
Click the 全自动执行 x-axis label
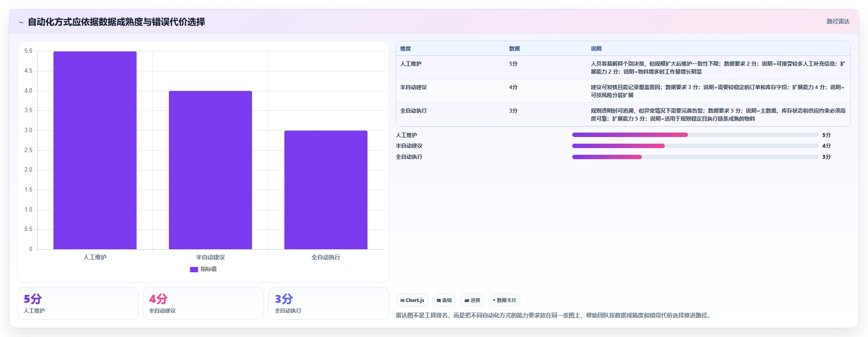pos(326,257)
